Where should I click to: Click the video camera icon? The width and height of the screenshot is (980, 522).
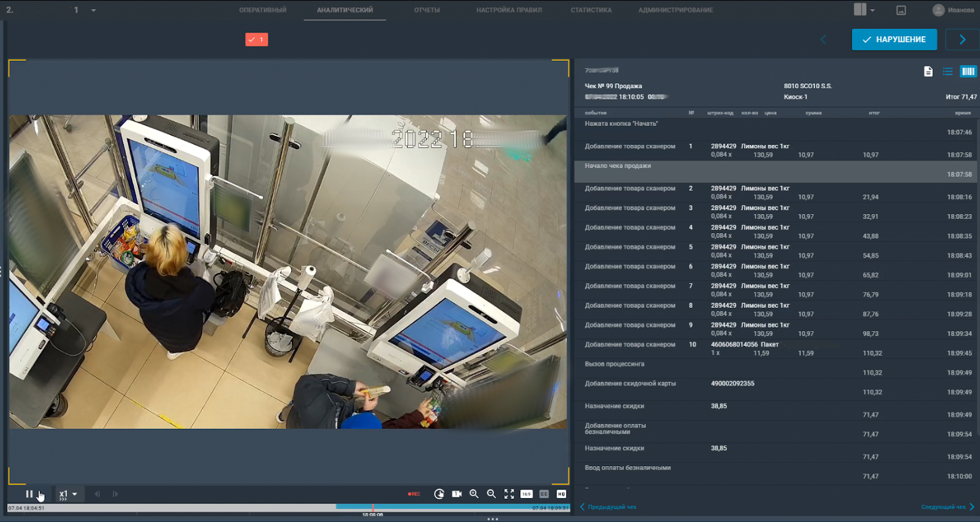(x=457, y=494)
